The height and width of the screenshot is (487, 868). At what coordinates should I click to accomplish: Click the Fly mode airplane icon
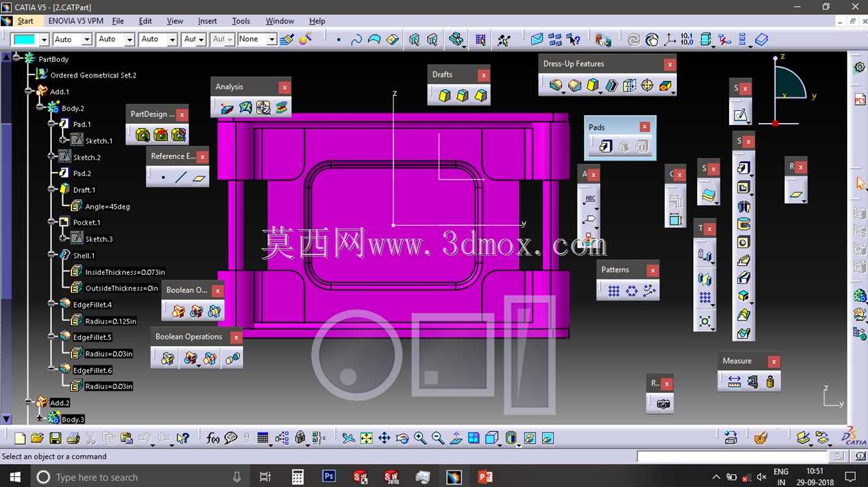[348, 438]
